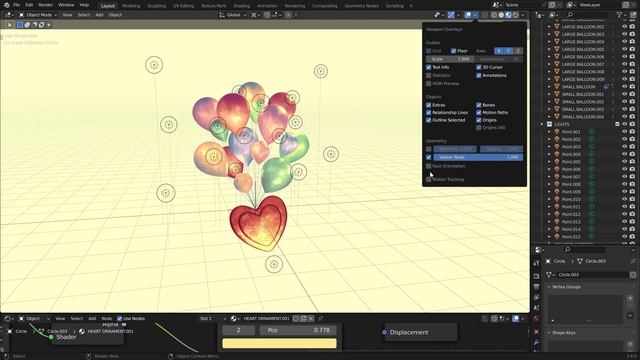Toggle the Floor checkbox in overlays
The height and width of the screenshot is (360, 640).
(453, 51)
